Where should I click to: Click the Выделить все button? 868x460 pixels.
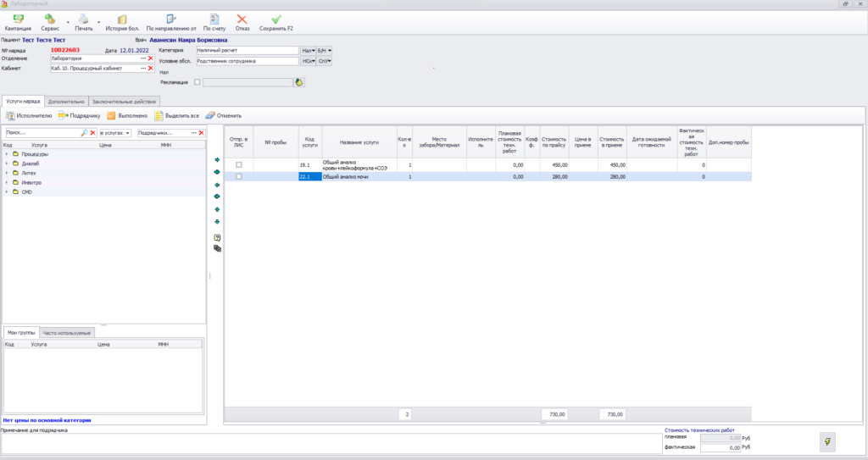(177, 116)
